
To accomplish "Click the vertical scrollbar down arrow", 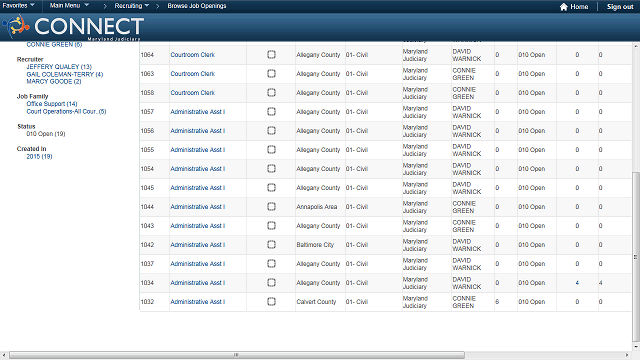I will 636,347.
